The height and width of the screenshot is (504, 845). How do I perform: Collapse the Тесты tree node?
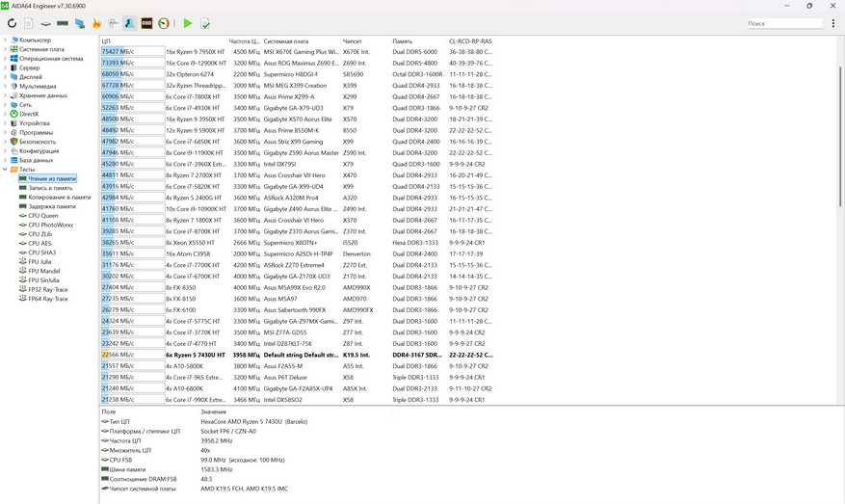point(5,170)
